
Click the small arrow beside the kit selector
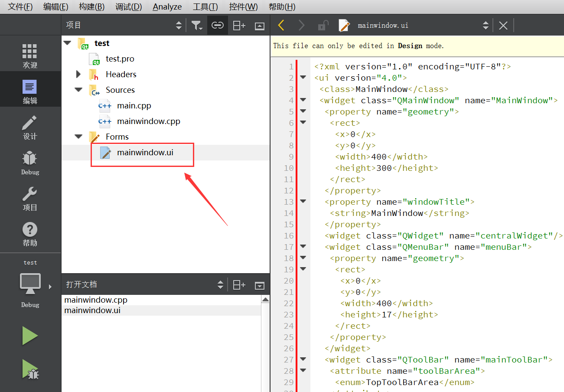(x=50, y=287)
